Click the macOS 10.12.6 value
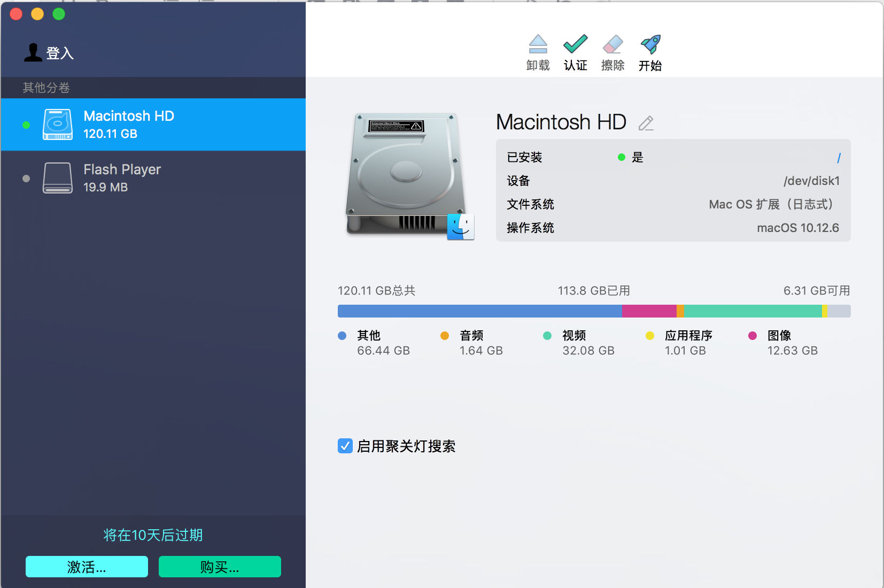The height and width of the screenshot is (588, 884). click(x=798, y=228)
